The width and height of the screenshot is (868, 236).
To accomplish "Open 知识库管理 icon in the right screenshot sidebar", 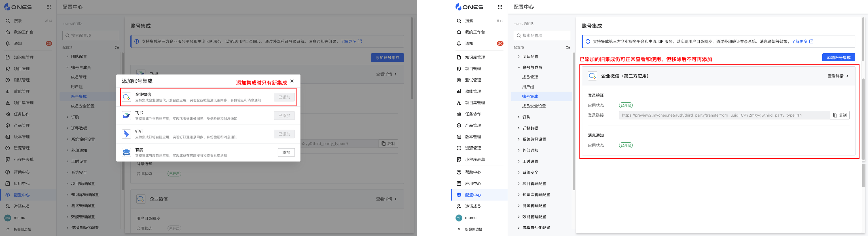I will pyautogui.click(x=459, y=57).
